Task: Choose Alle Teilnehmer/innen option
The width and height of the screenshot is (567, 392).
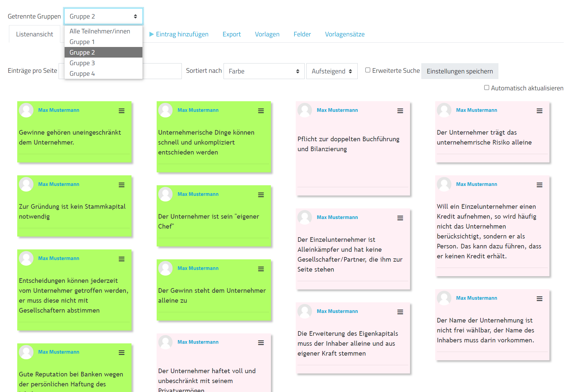Action: pyautogui.click(x=100, y=31)
